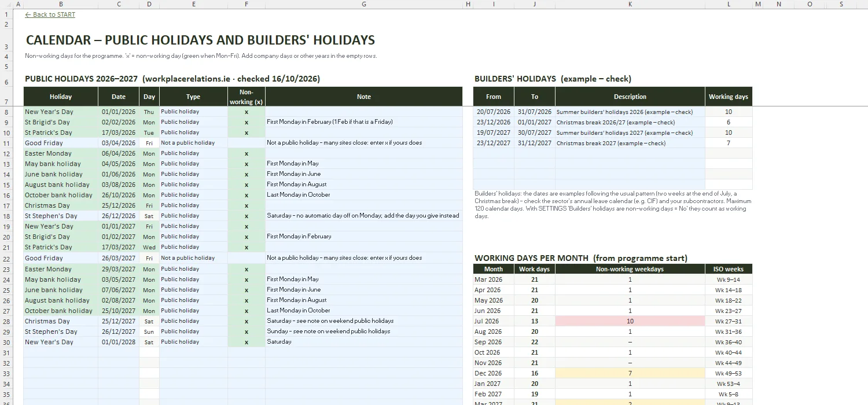Select column B header
Screen dimensions: 868x405
pos(61,4)
